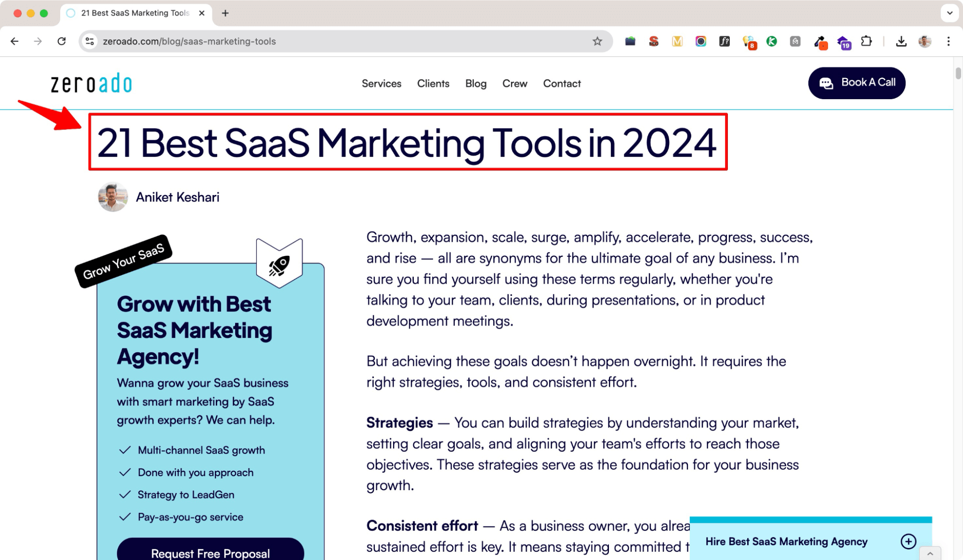This screenshot has width=963, height=560.
Task: Open the yellow M extension icon
Action: point(677,41)
